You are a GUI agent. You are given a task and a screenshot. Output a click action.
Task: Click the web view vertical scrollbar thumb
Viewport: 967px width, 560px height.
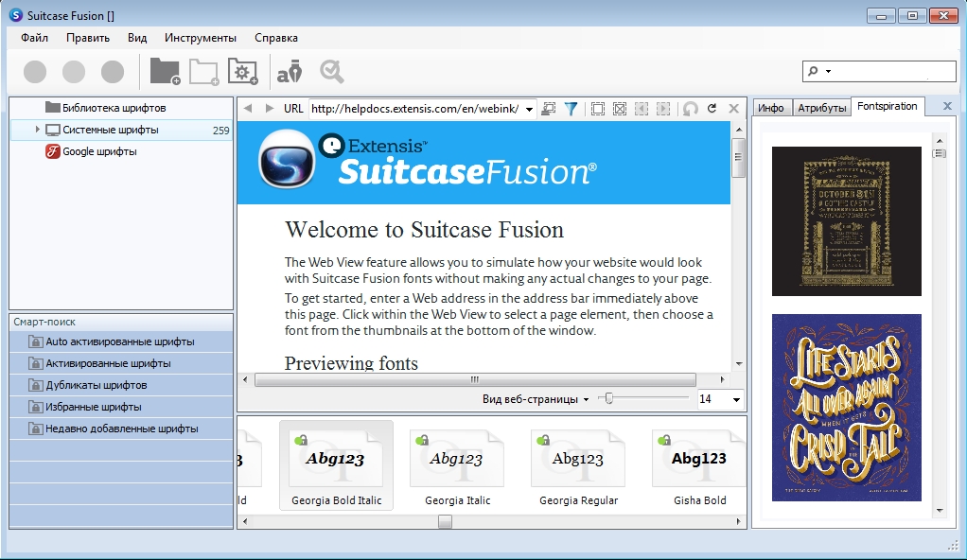(738, 158)
